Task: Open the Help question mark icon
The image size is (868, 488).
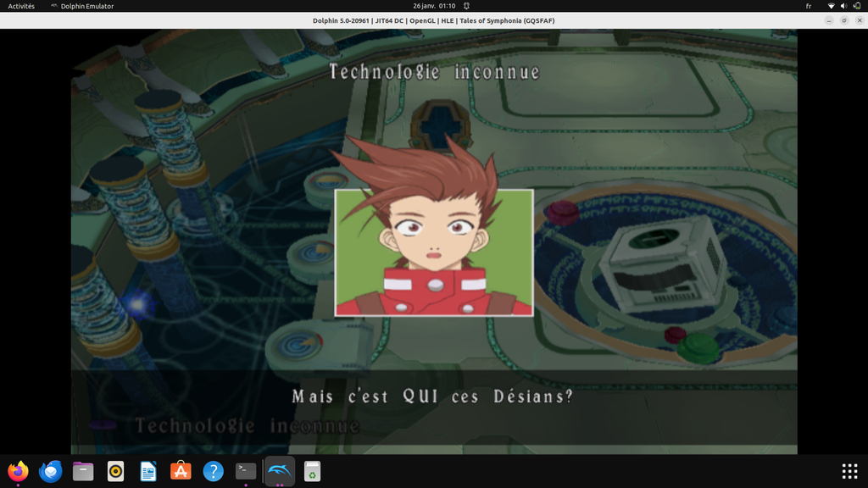Action: pyautogui.click(x=213, y=471)
